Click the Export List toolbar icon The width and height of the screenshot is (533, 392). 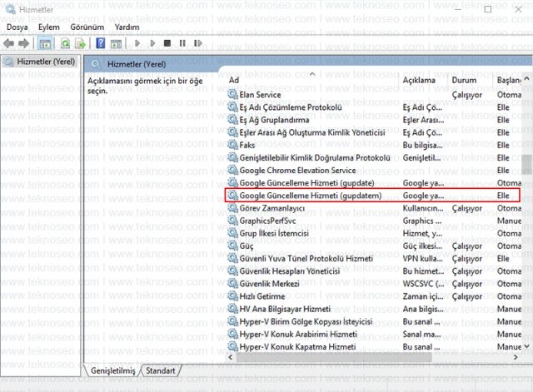[x=80, y=44]
